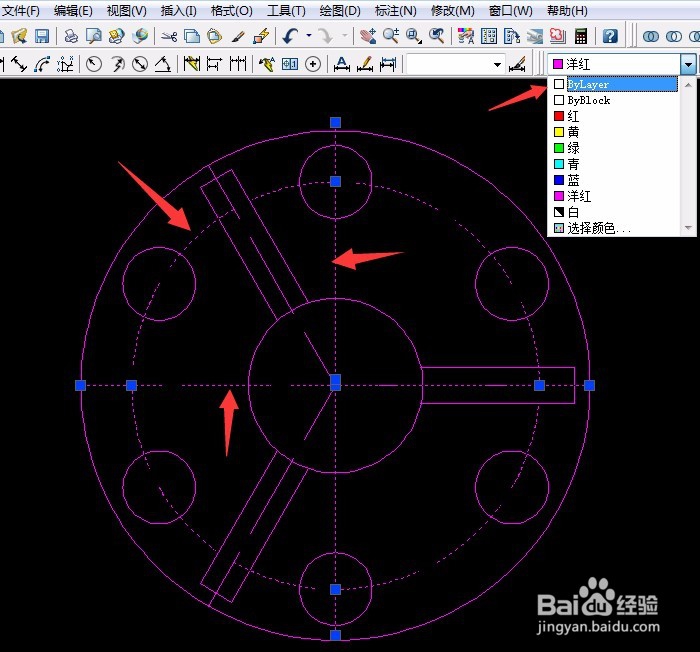Open the Properties palette icon
This screenshot has height=652, width=700.
(466, 36)
